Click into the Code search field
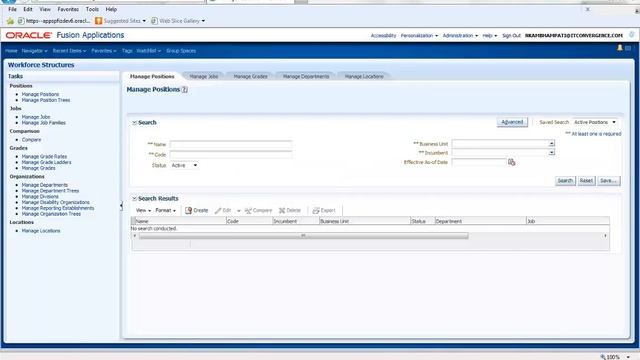The image size is (640, 360). (231, 155)
